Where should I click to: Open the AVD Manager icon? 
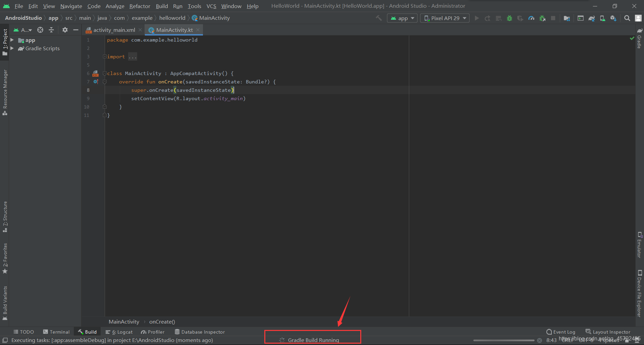[602, 18]
